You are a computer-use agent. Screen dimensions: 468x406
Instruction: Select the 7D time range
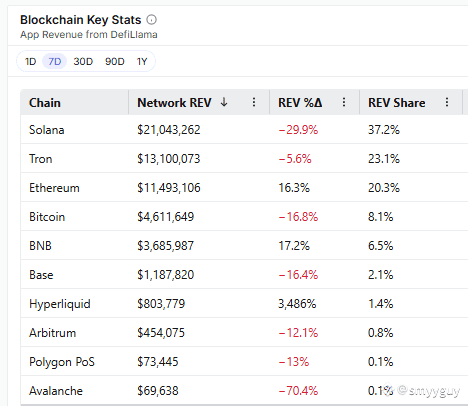(55, 62)
